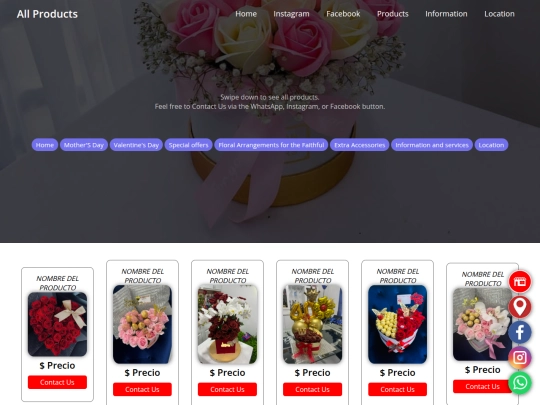The image size is (540, 405).
Task: Click Contact Us under the heart-shaped rose bouquet
Action: 57,382
